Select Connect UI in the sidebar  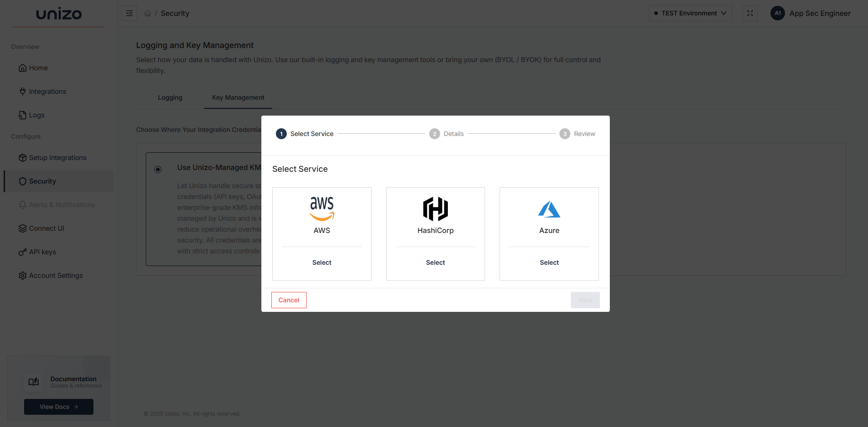[46, 228]
